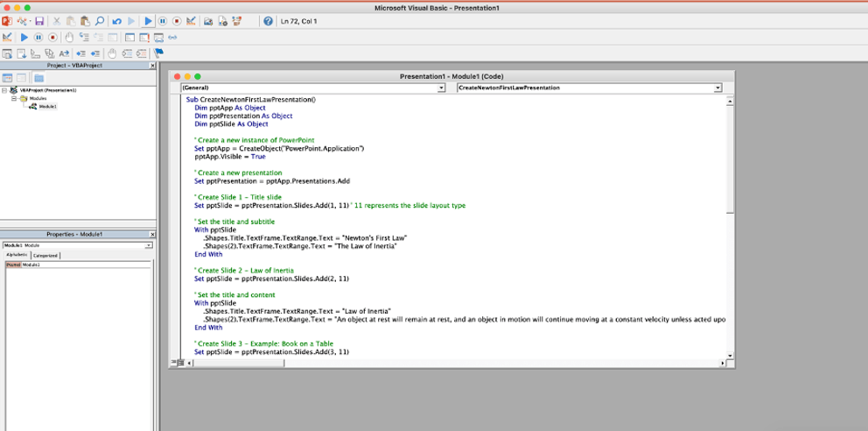
Task: Open the Object Browser icon
Action: [x=236, y=21]
